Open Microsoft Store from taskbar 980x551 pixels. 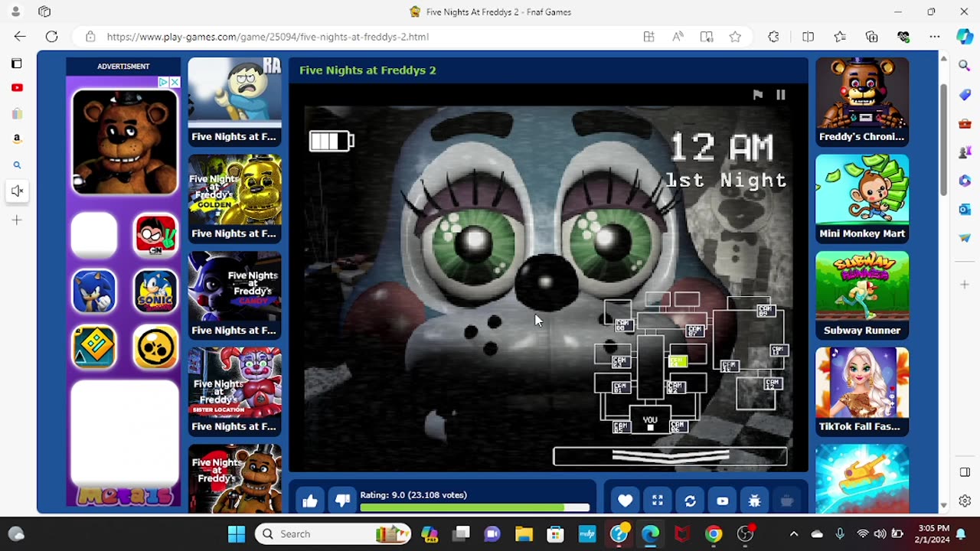555,533
